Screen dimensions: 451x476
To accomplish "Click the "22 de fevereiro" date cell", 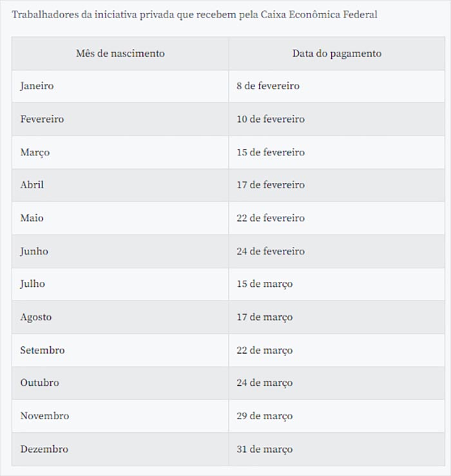I will coord(337,218).
